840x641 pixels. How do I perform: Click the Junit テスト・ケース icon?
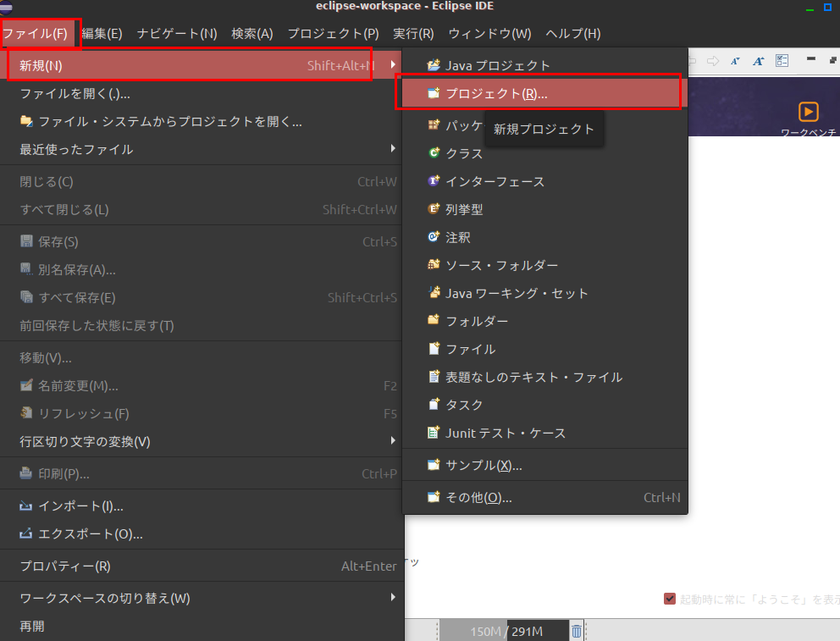click(x=434, y=432)
